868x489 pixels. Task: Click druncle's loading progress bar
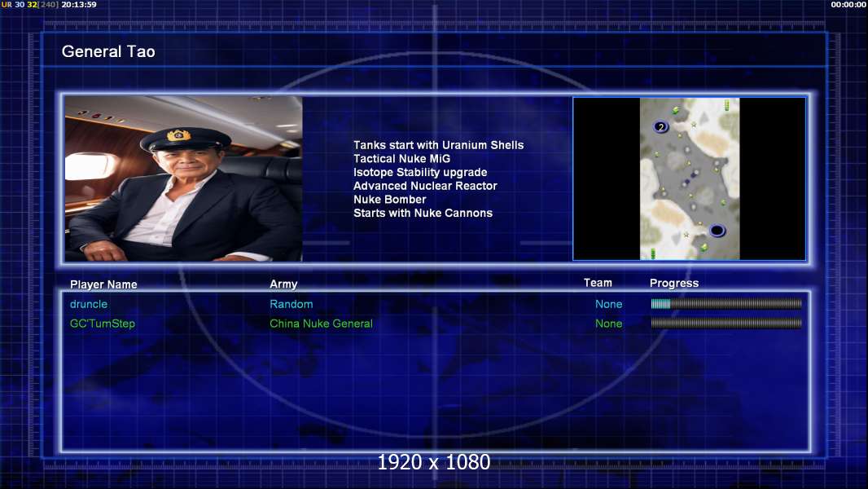726,303
